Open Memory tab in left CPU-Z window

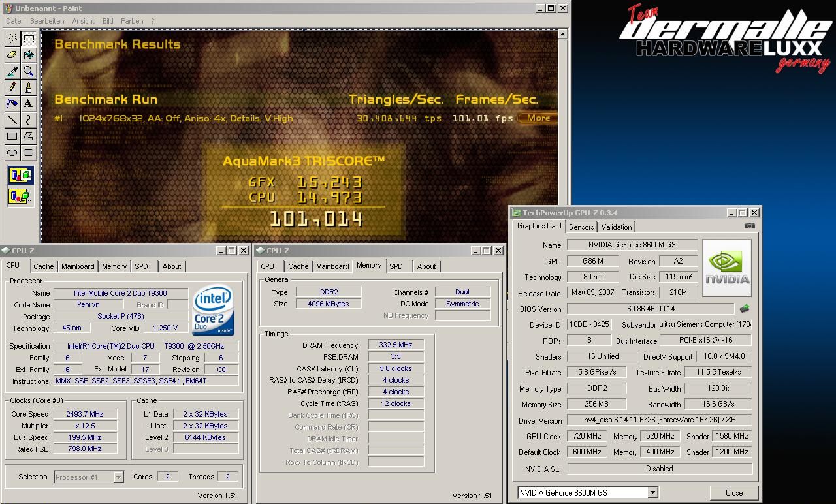coord(114,266)
